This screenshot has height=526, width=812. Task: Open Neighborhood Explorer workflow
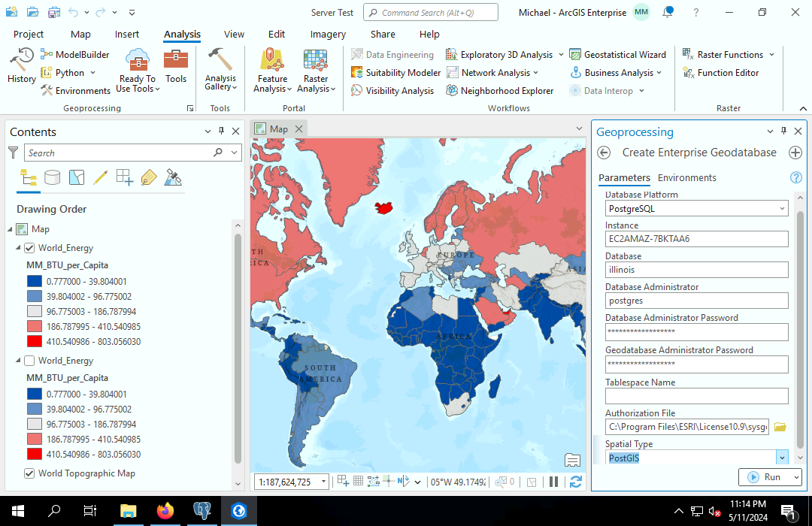coord(499,91)
